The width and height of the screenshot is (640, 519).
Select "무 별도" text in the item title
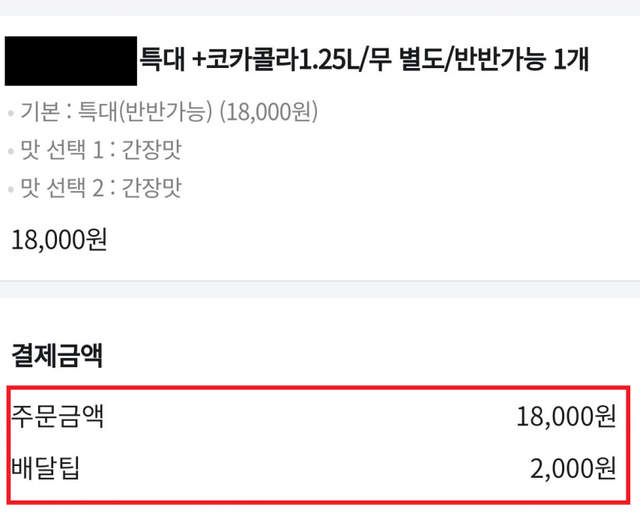403,60
